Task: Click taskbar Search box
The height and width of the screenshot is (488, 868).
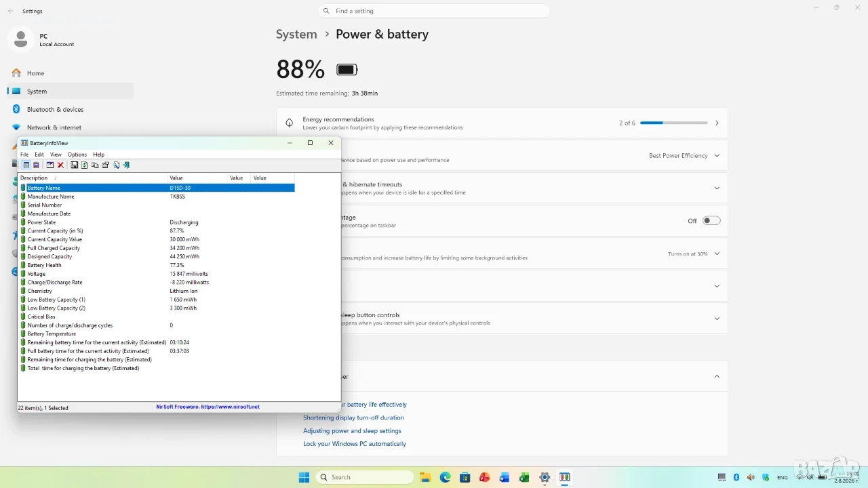Action: coord(365,477)
